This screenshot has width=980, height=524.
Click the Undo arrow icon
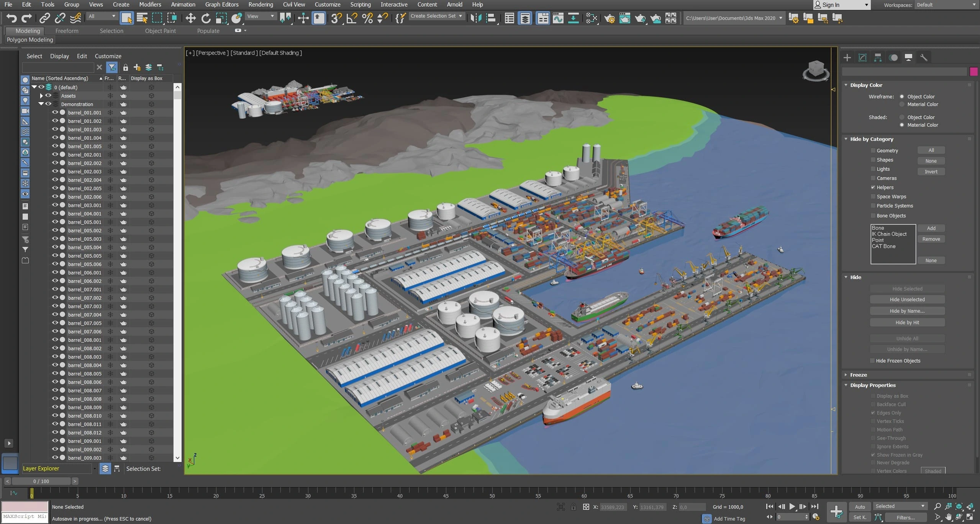11,18
